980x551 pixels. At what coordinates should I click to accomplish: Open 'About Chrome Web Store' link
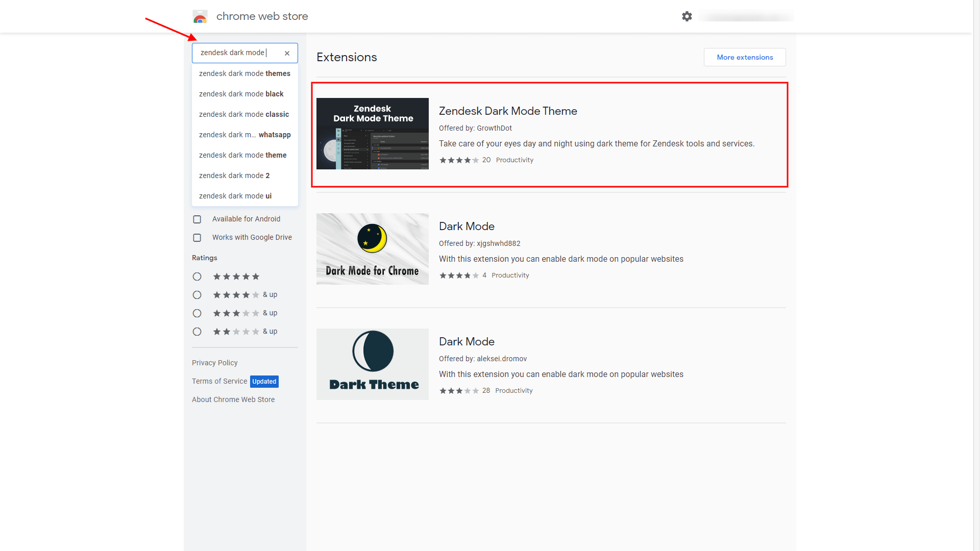click(233, 399)
